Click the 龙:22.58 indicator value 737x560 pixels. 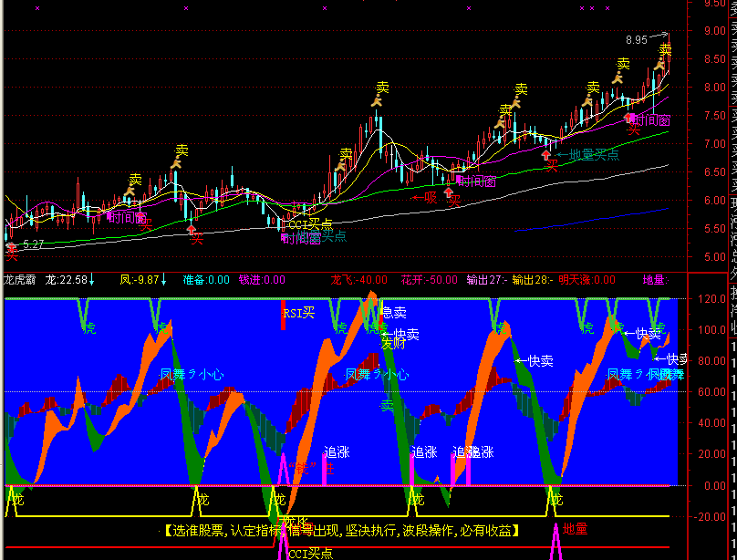tap(67, 281)
